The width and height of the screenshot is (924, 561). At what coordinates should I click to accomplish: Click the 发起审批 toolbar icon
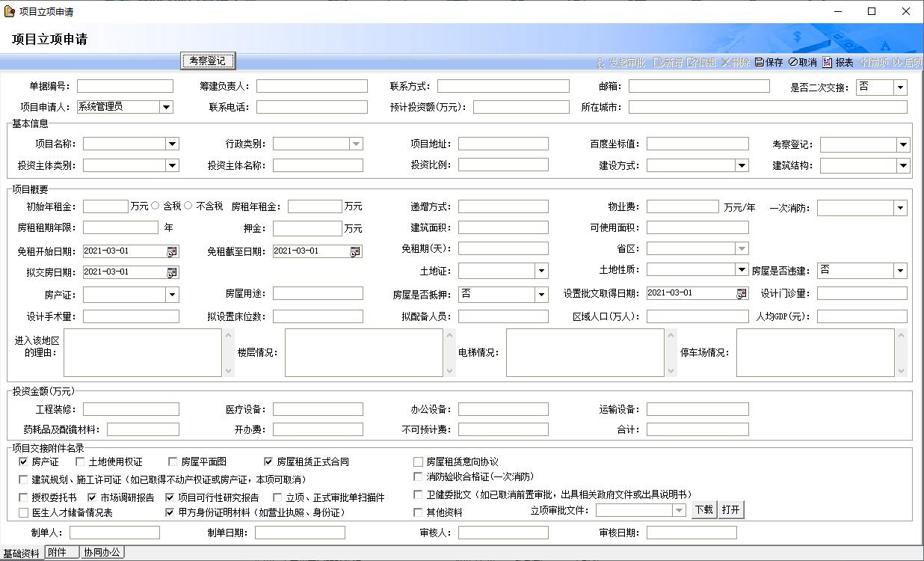pyautogui.click(x=620, y=63)
